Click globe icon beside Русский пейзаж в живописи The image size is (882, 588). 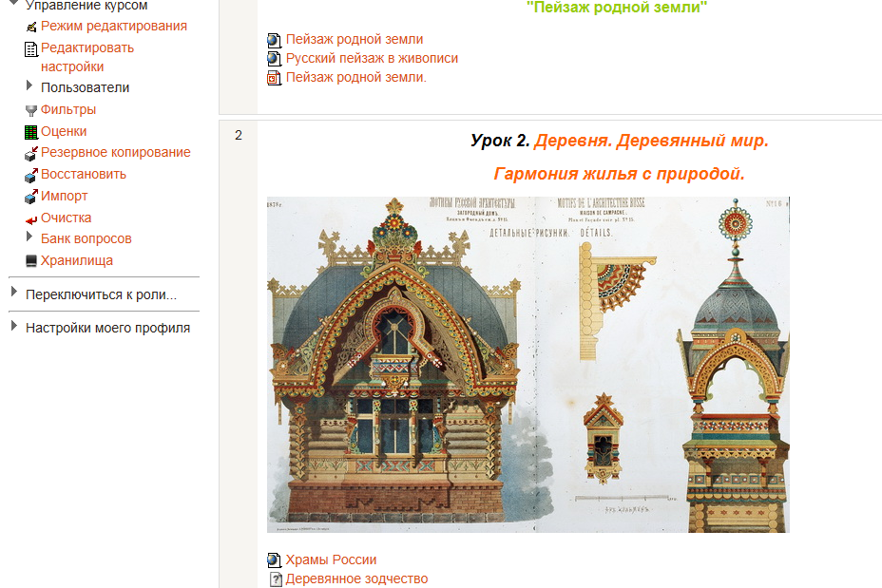click(274, 59)
